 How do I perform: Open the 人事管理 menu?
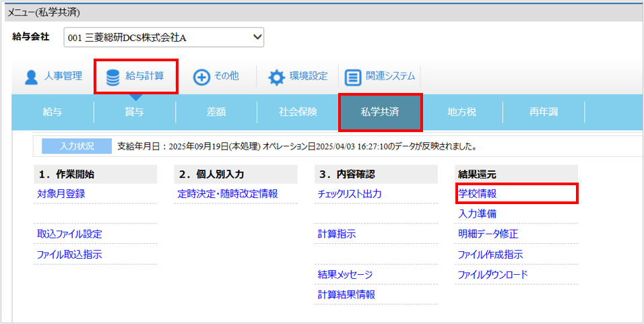point(53,76)
